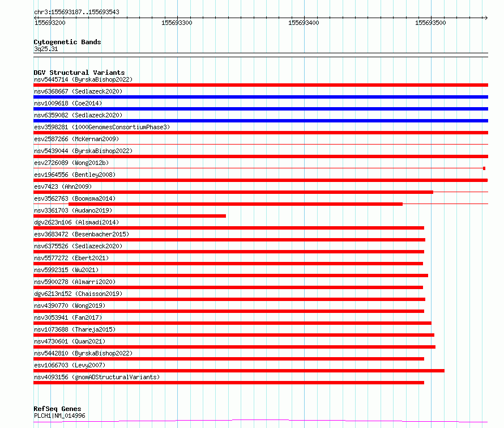
Task: Select variant nsv4730601 (Quan2021) label
Action: pyautogui.click(x=70, y=341)
